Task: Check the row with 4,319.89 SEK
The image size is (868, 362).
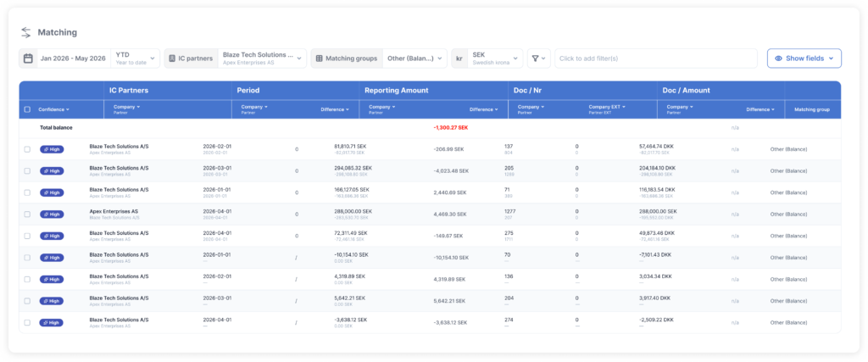Action: tap(28, 280)
